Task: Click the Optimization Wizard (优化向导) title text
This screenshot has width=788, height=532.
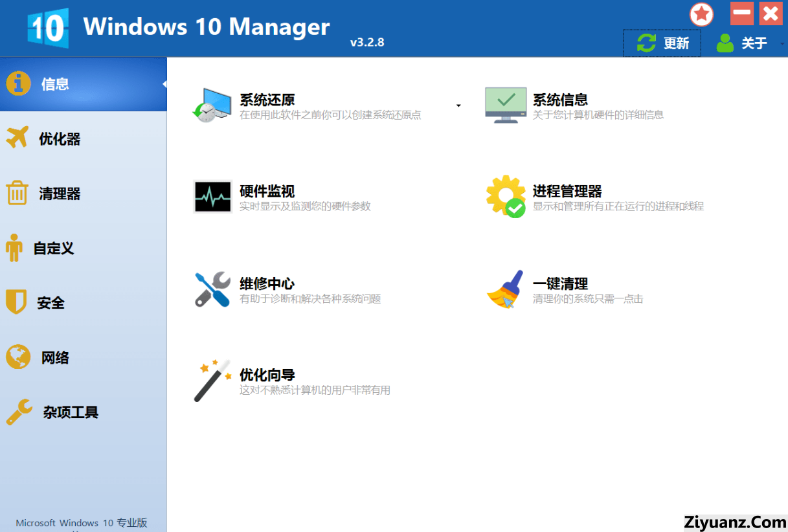Action: pyautogui.click(x=267, y=375)
